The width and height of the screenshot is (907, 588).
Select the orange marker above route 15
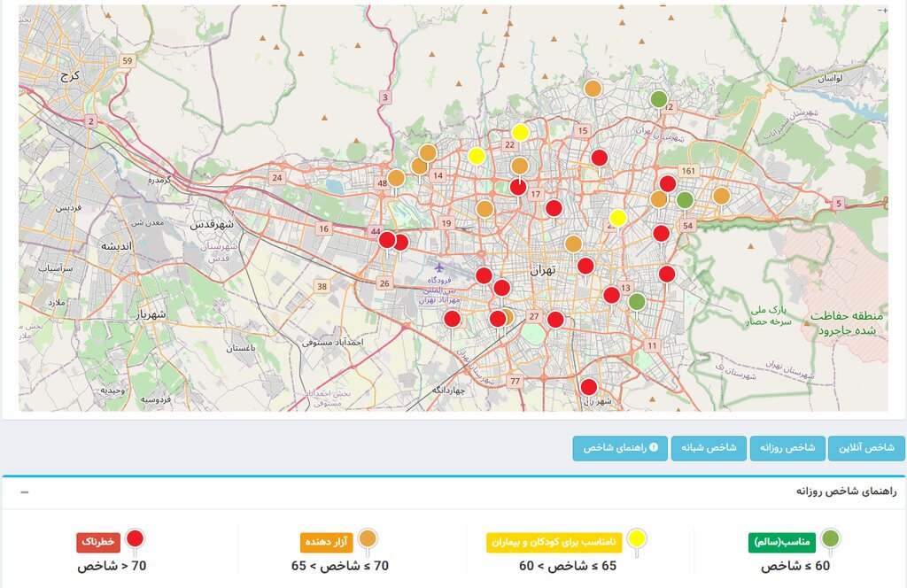tap(592, 89)
